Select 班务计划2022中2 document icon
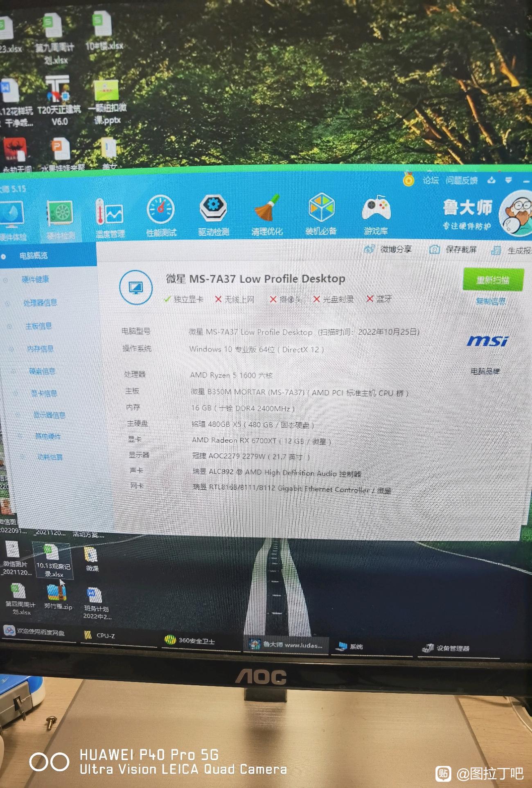This screenshot has height=788, width=532. tap(97, 603)
